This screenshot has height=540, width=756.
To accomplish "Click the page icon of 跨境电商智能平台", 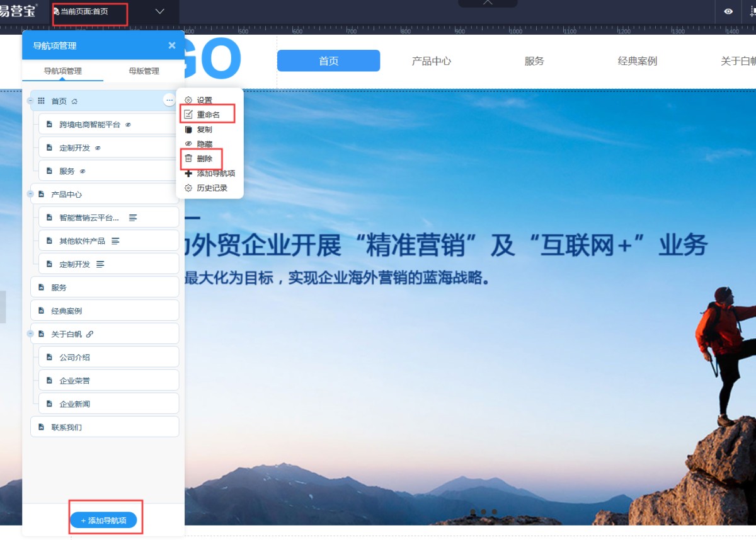I will pos(50,125).
